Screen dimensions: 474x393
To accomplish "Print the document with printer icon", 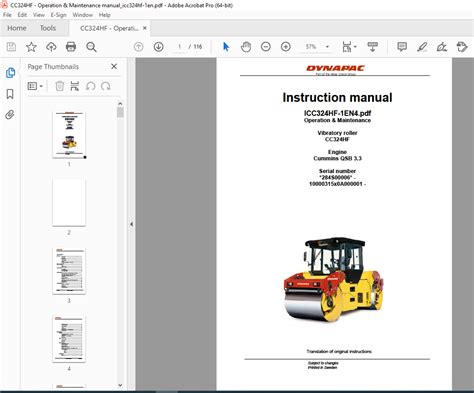I will 71,47.
